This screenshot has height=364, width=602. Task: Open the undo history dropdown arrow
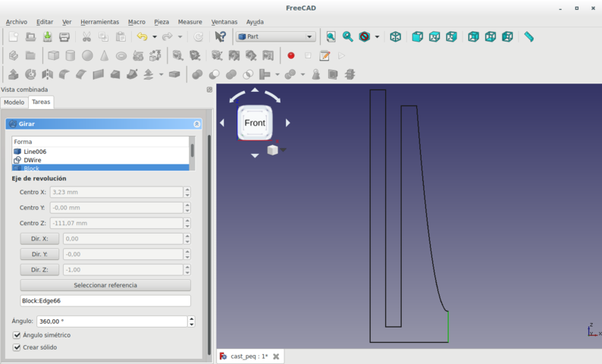coord(155,36)
